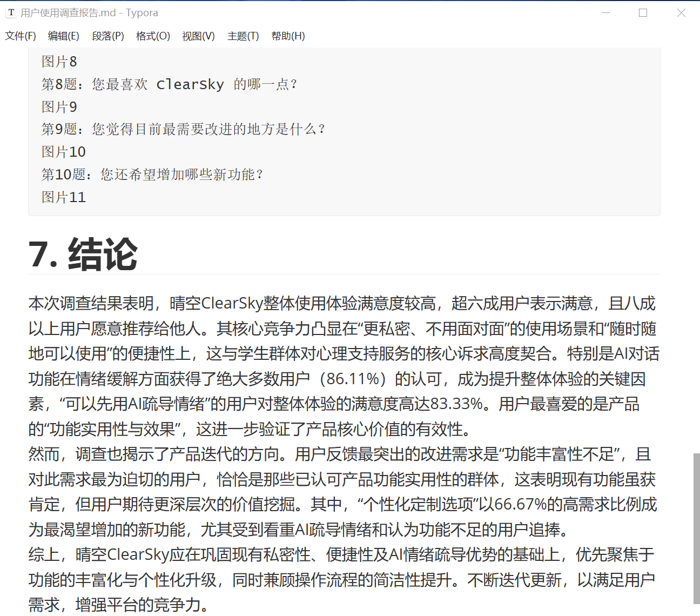The height and width of the screenshot is (616, 700).
Task: Click the paragraph start 本次调查结果表明
Action: tap(91, 304)
